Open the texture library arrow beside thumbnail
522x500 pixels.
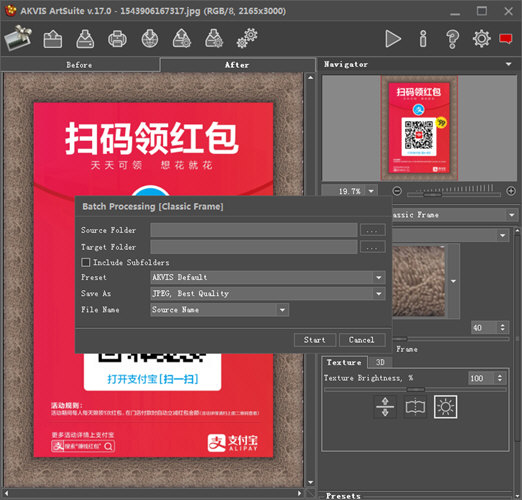(453, 281)
